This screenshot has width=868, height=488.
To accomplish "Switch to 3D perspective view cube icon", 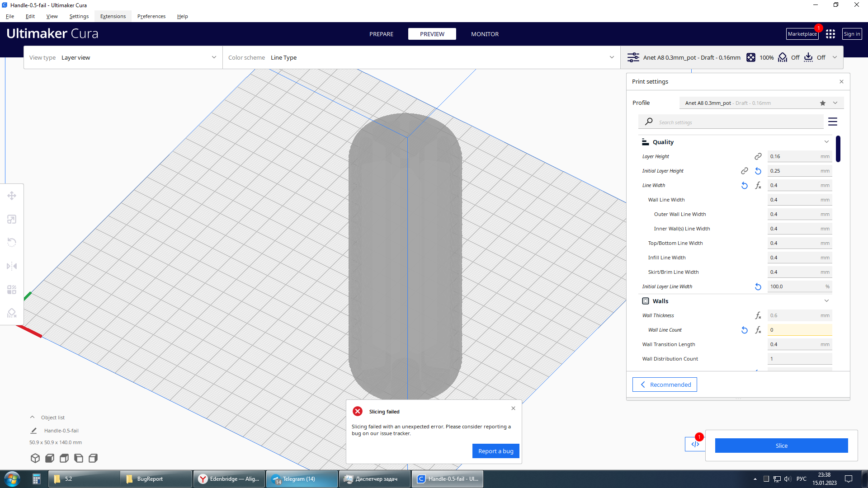I will pos(35,458).
